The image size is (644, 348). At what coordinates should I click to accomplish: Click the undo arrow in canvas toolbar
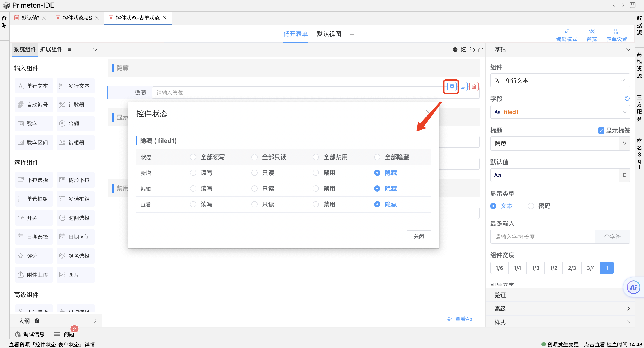[472, 50]
